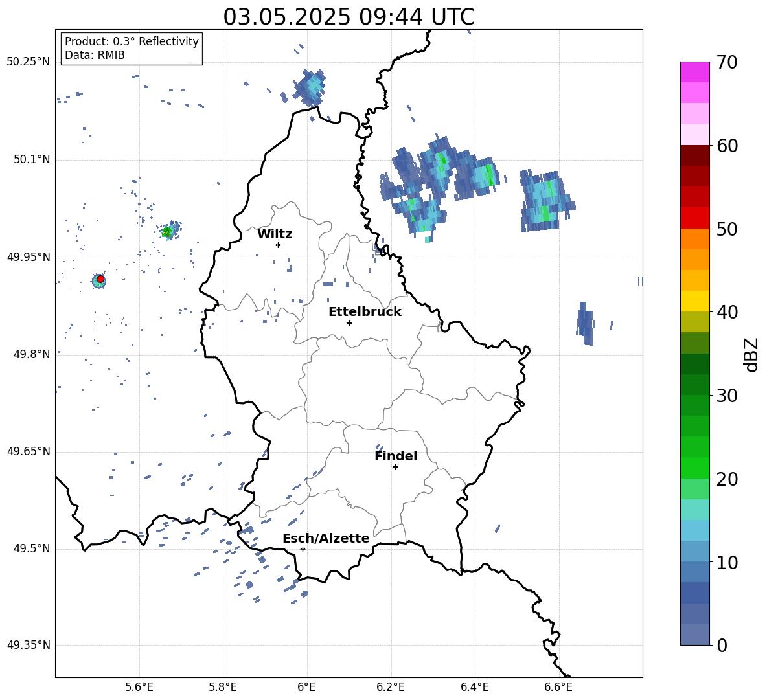Click the colorbar value 30

[x=727, y=396]
